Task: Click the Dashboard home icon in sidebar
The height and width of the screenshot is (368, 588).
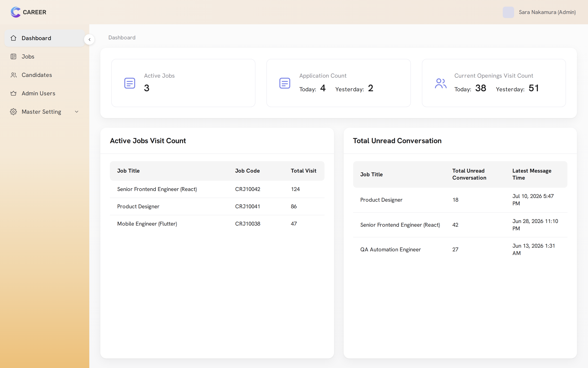Action: click(13, 38)
